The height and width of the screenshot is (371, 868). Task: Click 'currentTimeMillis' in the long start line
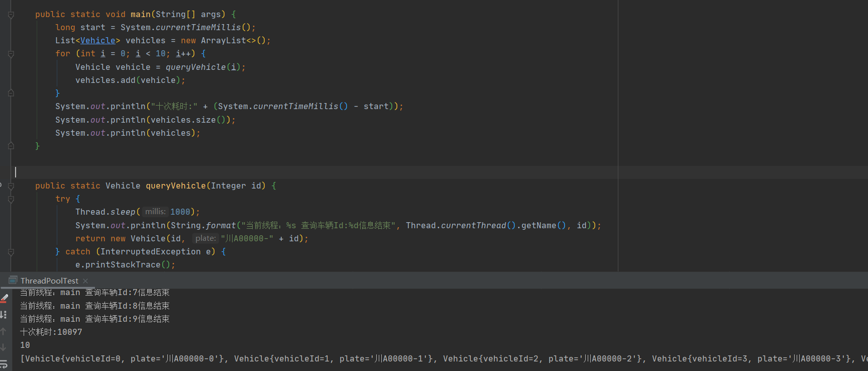click(x=198, y=28)
